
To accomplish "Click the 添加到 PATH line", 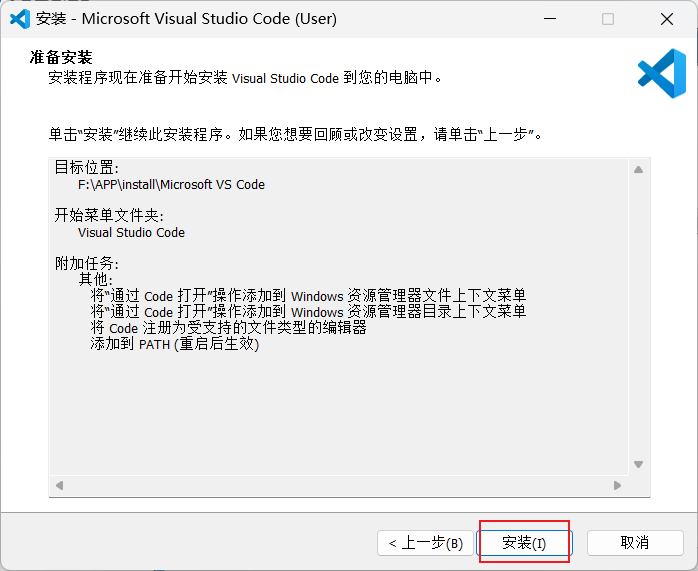I will tap(175, 344).
